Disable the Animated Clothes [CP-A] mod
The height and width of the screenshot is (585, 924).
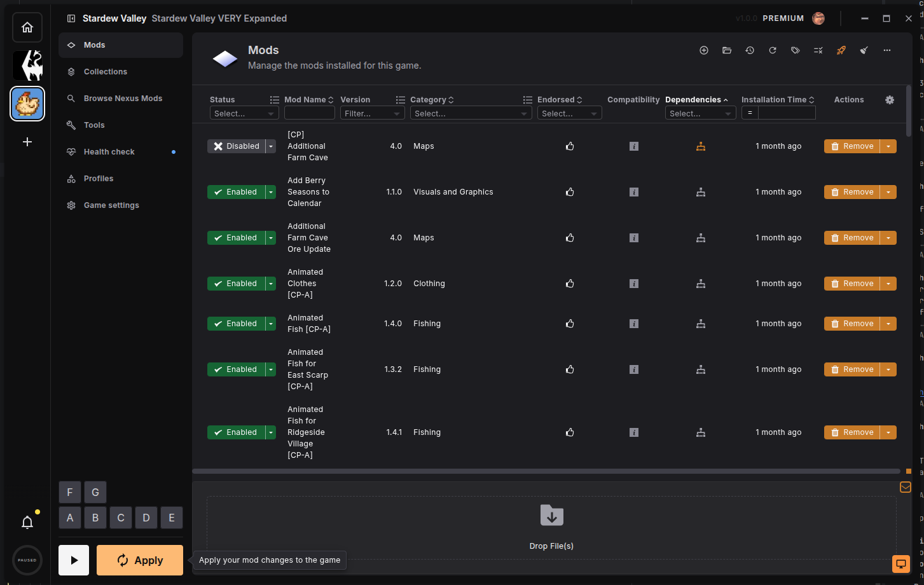(x=236, y=284)
